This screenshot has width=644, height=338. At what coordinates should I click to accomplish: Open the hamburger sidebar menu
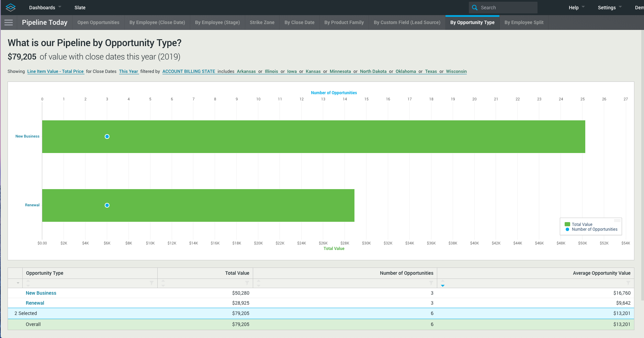[9, 22]
